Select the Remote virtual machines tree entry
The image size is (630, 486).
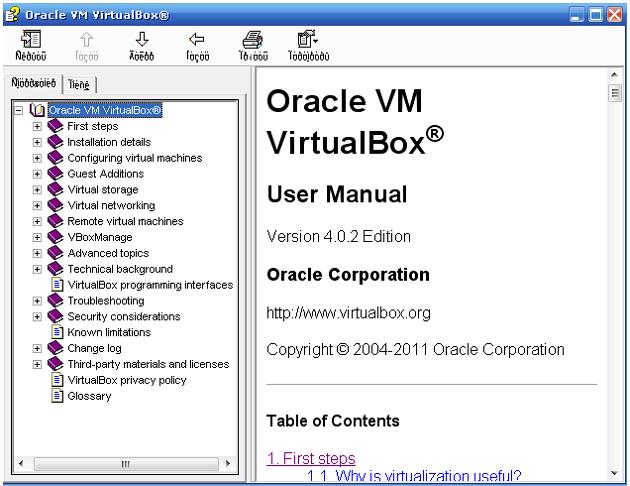tap(125, 221)
